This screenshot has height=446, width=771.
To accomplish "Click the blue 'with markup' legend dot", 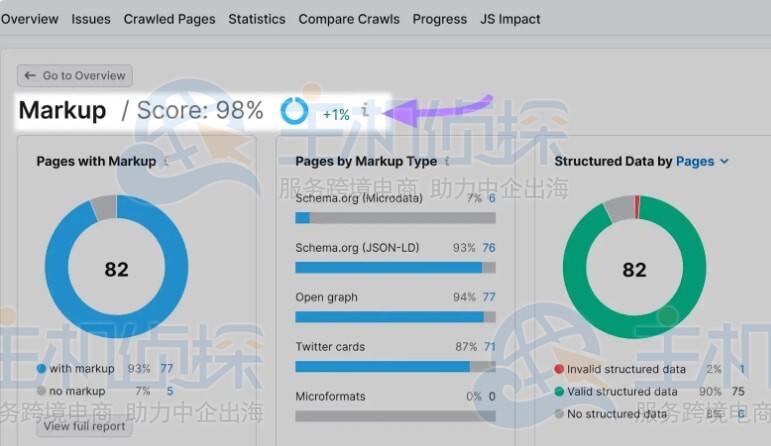I will pyautogui.click(x=41, y=368).
